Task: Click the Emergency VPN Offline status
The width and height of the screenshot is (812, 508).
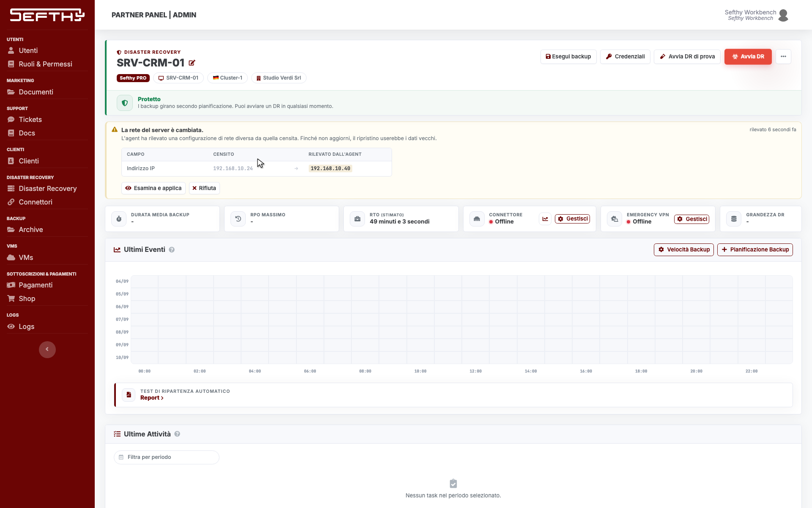Action: (x=639, y=222)
